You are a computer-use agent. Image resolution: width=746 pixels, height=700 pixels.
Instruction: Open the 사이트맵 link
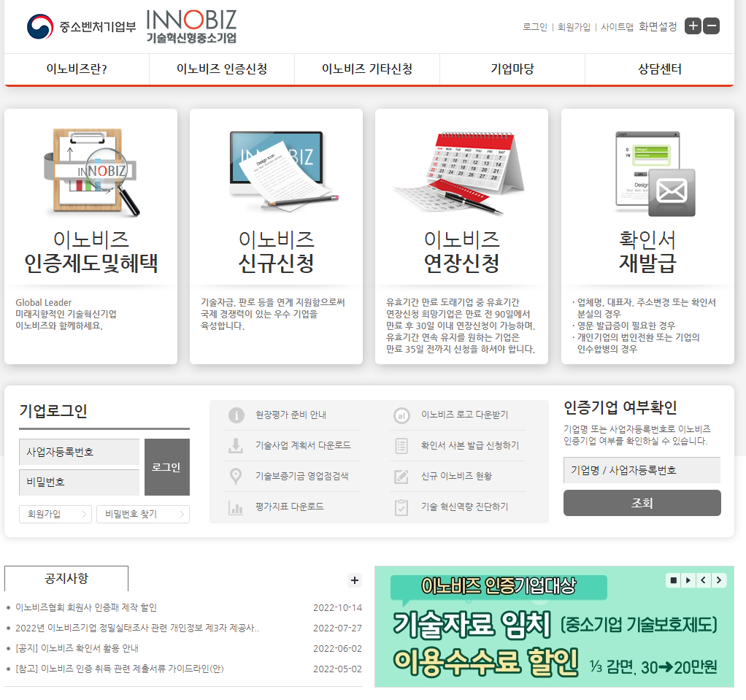coord(617,27)
